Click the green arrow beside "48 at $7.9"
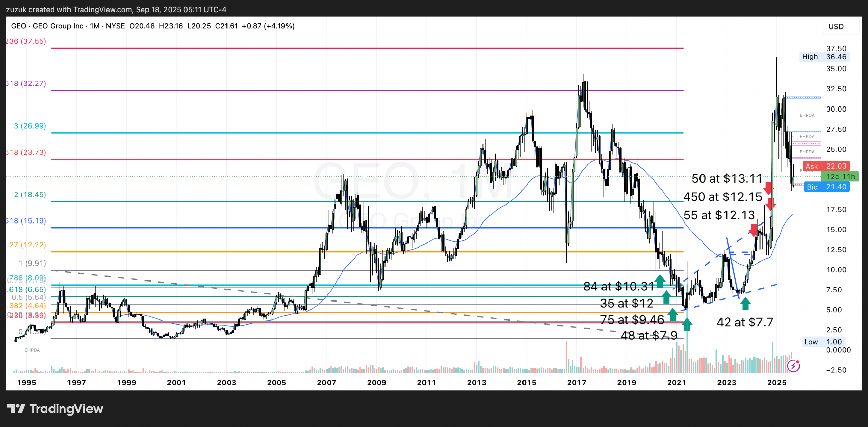Image resolution: width=868 pixels, height=427 pixels. tap(687, 324)
